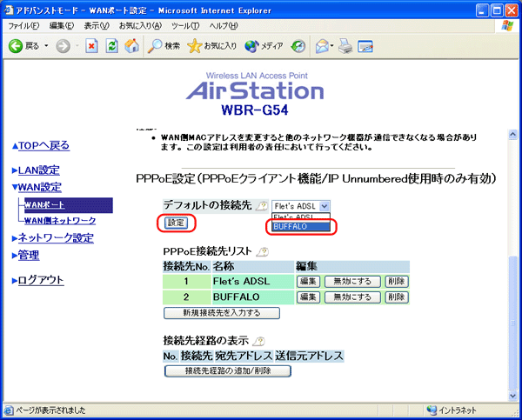This screenshot has height=420, width=522.
Task: Open the 編集(E) menu
Action: click(62, 25)
